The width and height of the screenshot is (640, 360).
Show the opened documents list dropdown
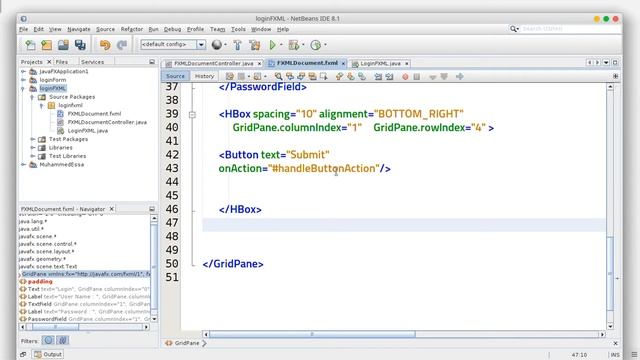click(606, 62)
